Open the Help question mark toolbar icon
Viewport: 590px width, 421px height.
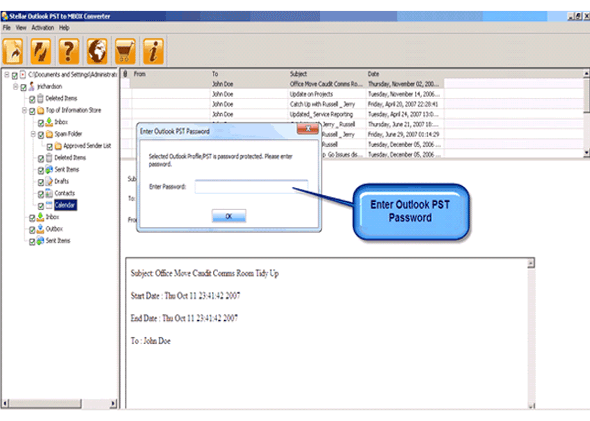tap(69, 52)
